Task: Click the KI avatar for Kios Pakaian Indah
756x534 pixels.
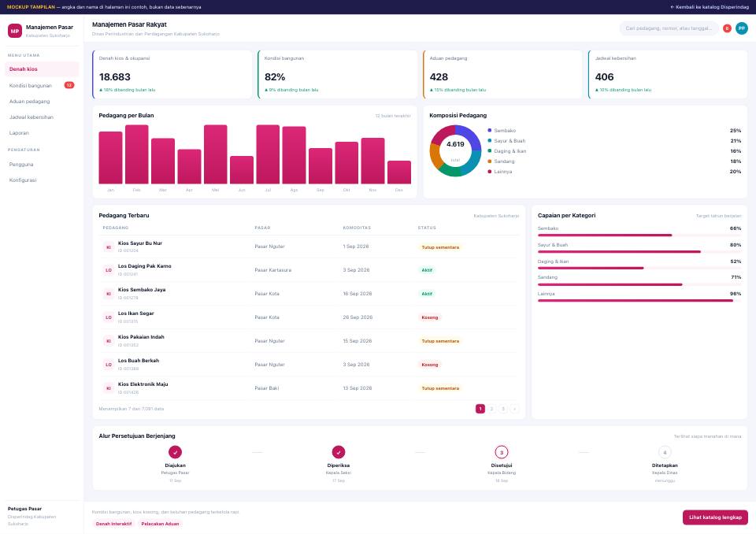Action: pos(109,341)
